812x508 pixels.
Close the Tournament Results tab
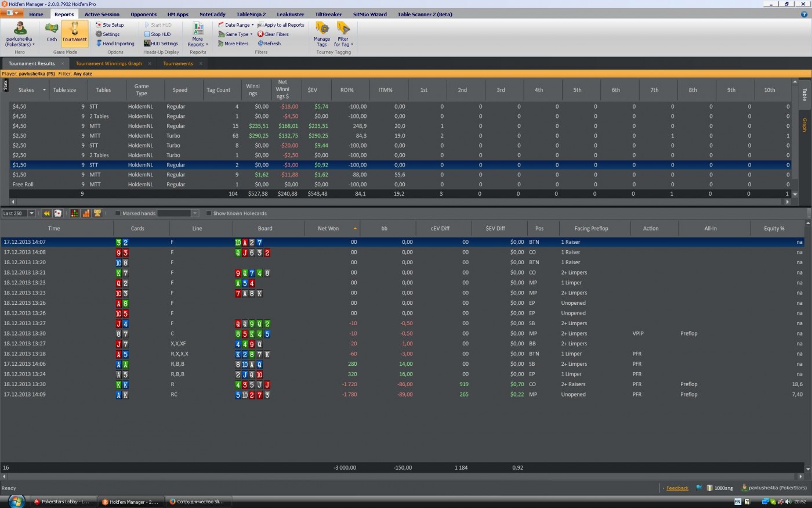63,64
